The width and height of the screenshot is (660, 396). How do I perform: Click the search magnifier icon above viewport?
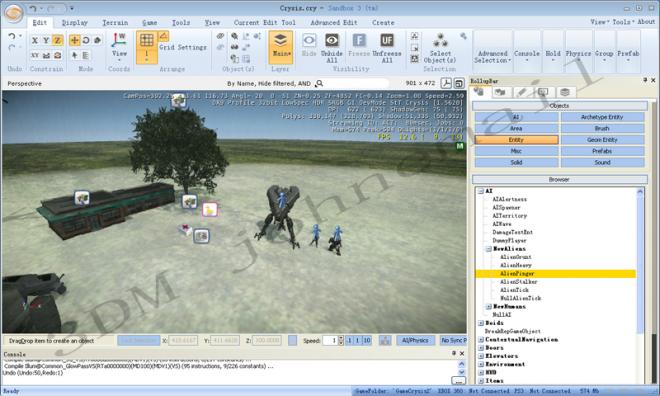pyautogui.click(x=319, y=83)
